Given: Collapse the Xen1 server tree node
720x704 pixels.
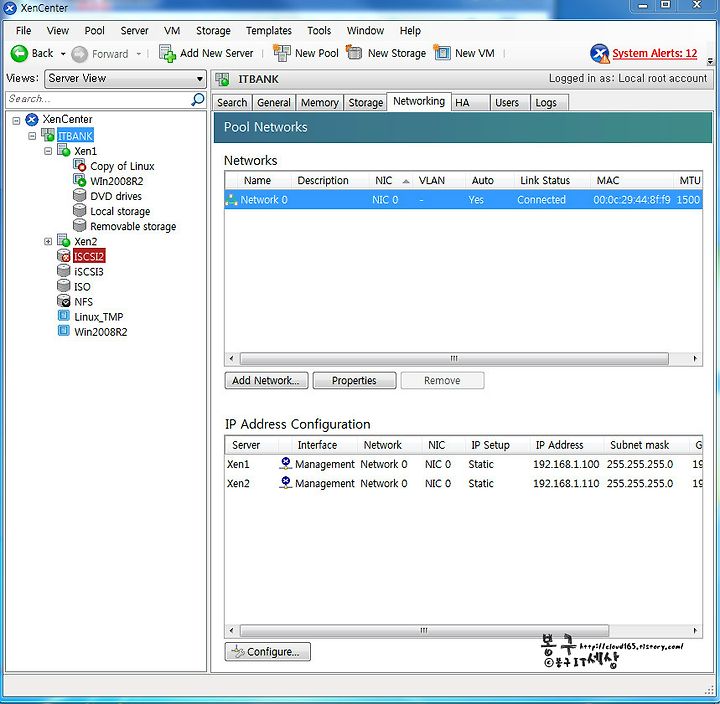Looking at the screenshot, I should click(x=48, y=151).
